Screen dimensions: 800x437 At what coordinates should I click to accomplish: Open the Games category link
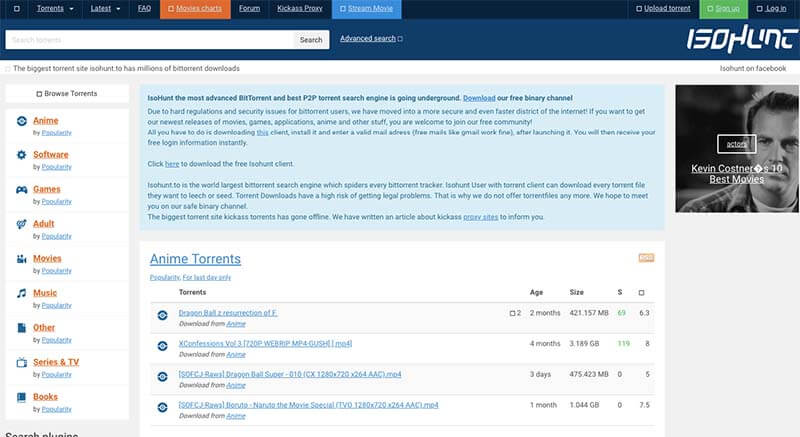point(46,189)
